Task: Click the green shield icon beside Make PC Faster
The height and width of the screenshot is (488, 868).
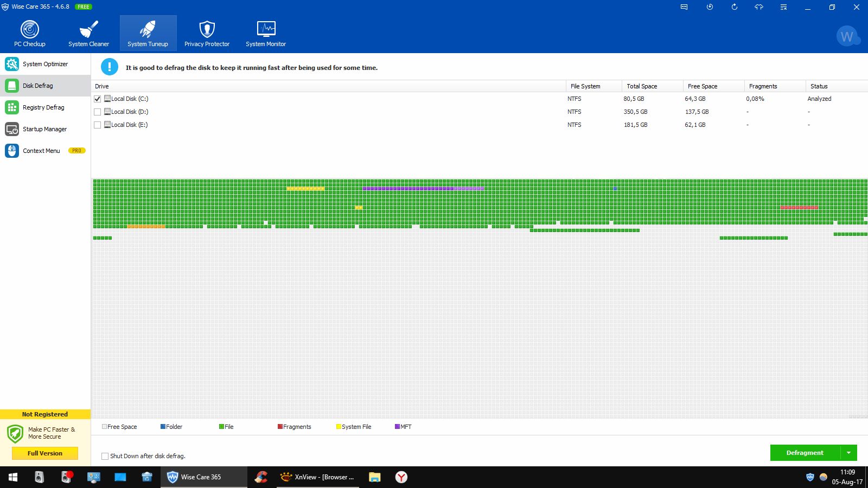Action: 15,434
